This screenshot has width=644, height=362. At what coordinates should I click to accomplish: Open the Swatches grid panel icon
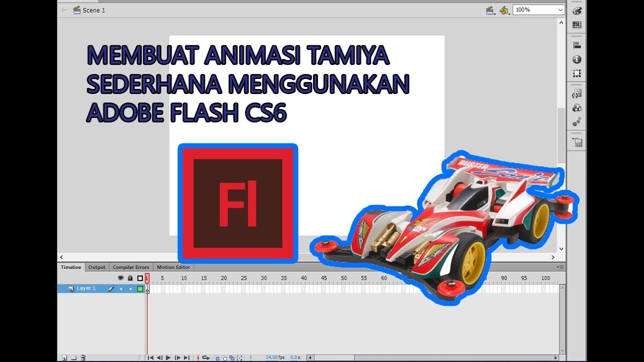(577, 25)
